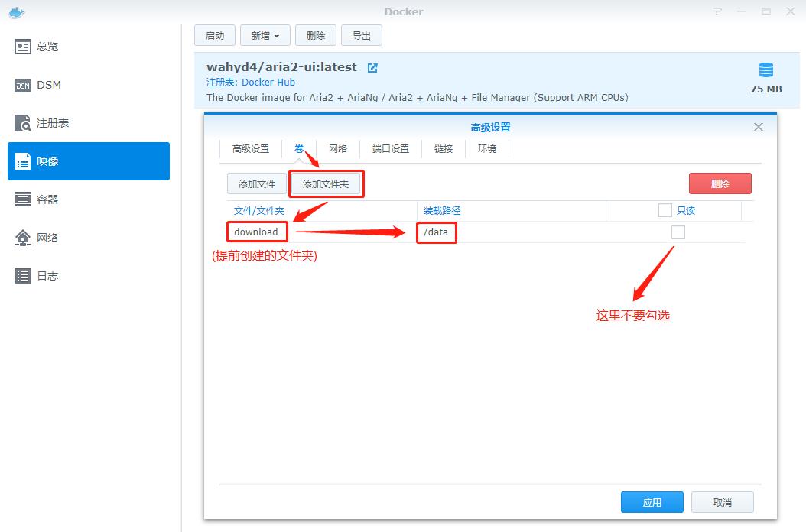Click the 取消 cancel button
806x532 pixels.
tap(722, 502)
